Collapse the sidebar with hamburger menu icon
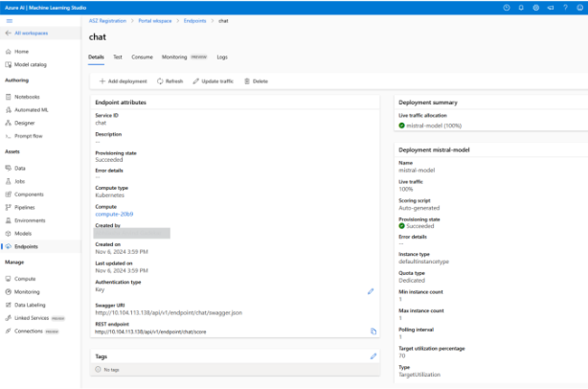The width and height of the screenshot is (588, 389). point(10,21)
